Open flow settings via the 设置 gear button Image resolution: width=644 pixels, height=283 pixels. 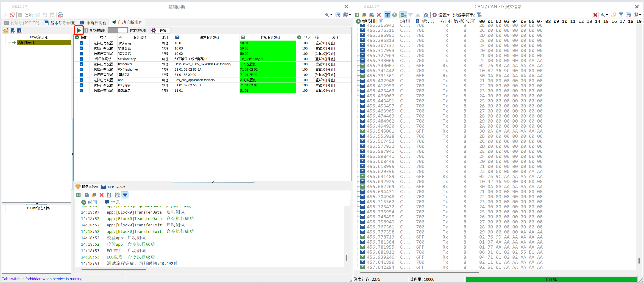click(160, 30)
